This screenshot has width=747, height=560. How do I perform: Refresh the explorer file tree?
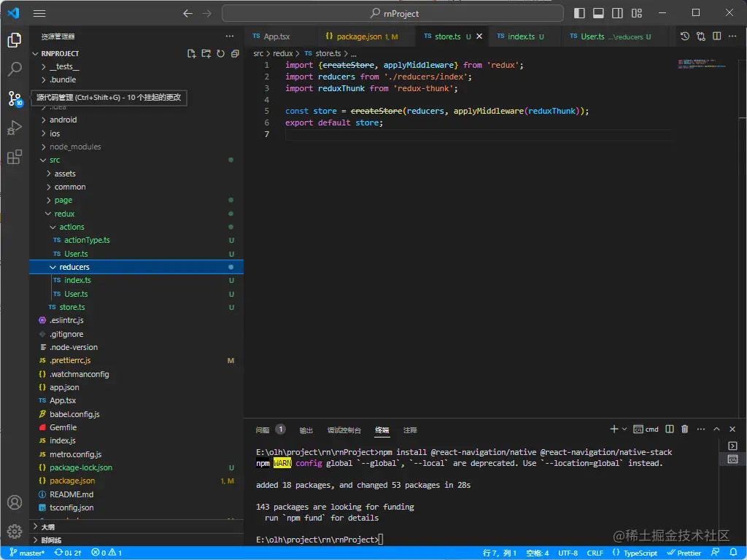click(220, 53)
